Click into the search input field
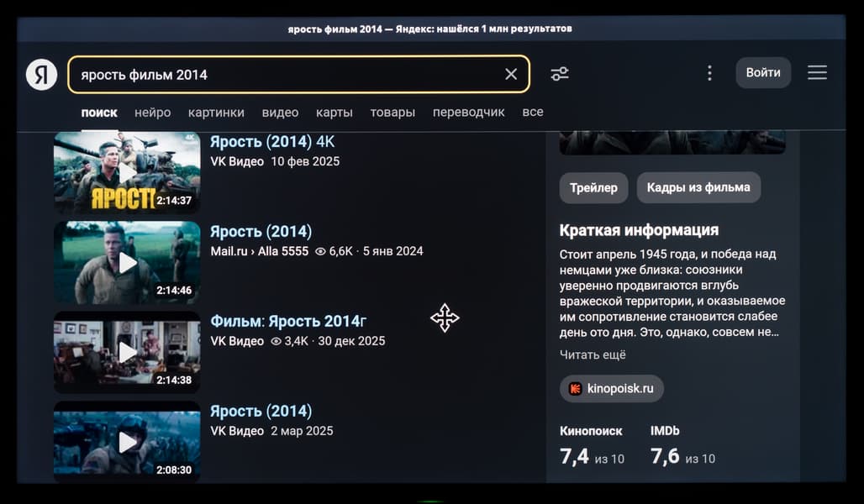The width and height of the screenshot is (864, 504). pos(286,74)
